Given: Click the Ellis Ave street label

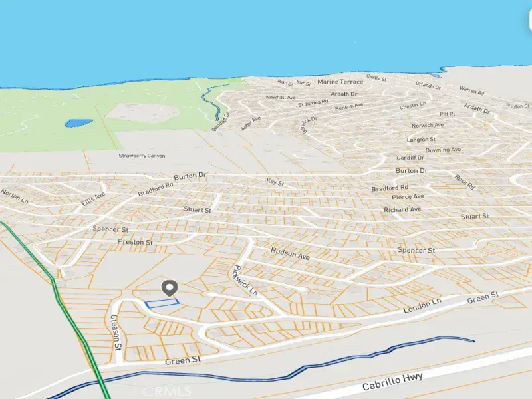Looking at the screenshot, I should (93, 199).
